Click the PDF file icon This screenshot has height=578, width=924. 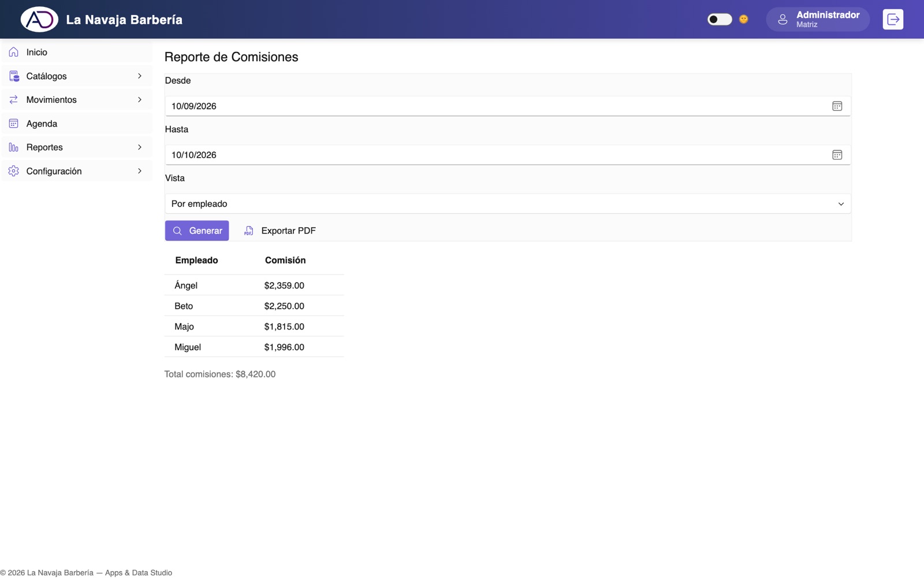[248, 231]
